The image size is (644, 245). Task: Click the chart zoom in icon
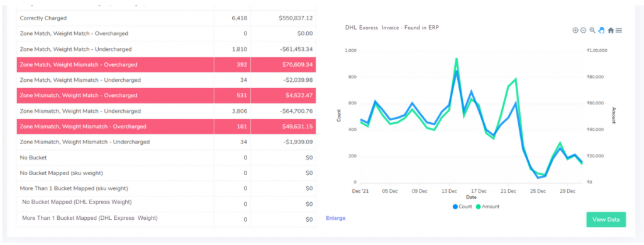click(x=575, y=30)
